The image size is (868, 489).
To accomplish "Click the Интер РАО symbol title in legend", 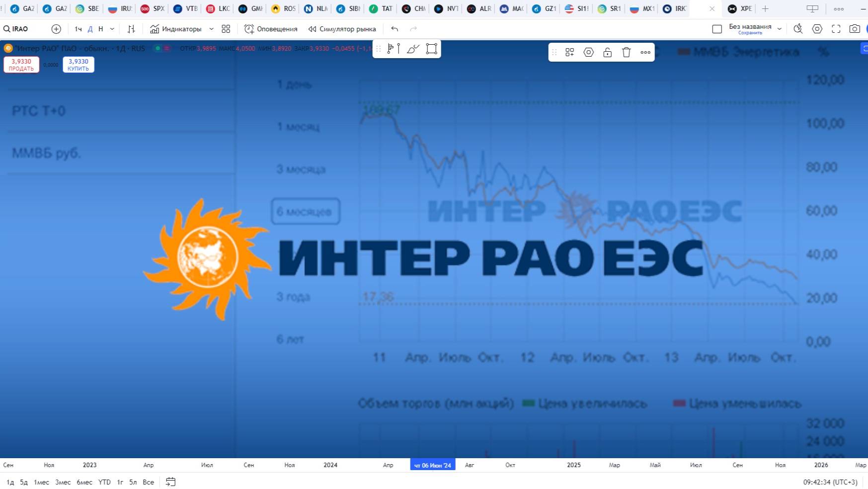I will [79, 48].
